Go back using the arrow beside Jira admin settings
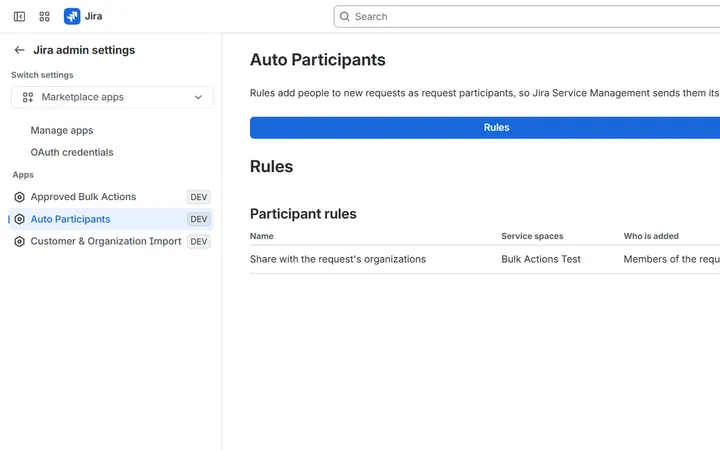Image resolution: width=720 pixels, height=450 pixels. coord(19,50)
